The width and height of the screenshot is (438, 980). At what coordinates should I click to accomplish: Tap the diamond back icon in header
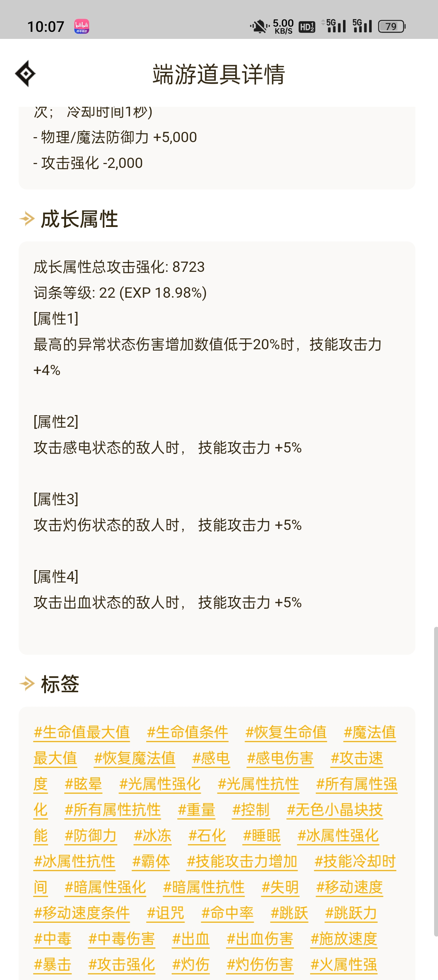pos(25,74)
